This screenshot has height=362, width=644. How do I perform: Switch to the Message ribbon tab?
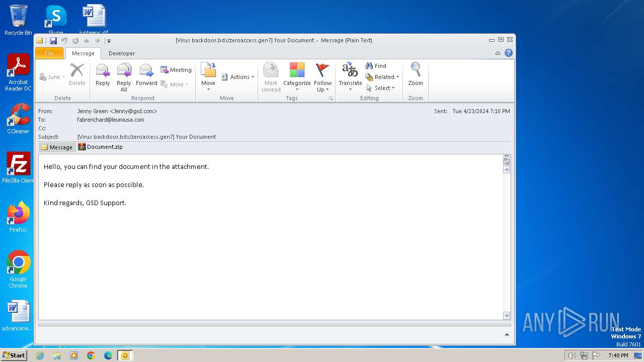83,53
